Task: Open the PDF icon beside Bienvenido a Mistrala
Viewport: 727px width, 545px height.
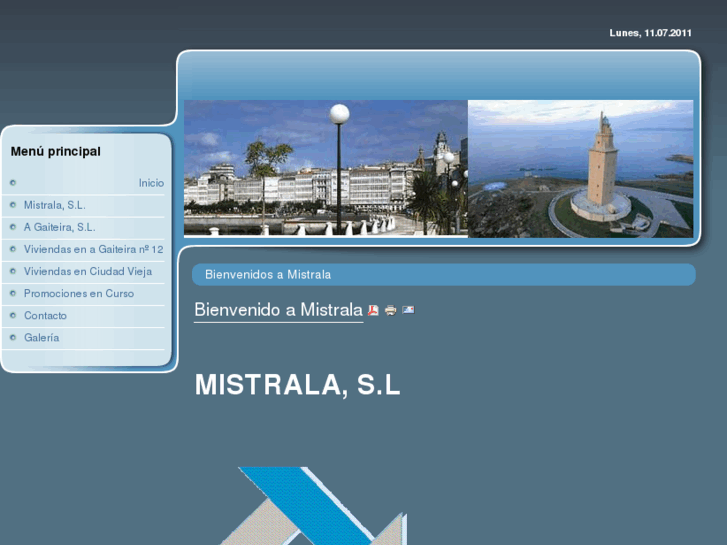Action: 373,310
